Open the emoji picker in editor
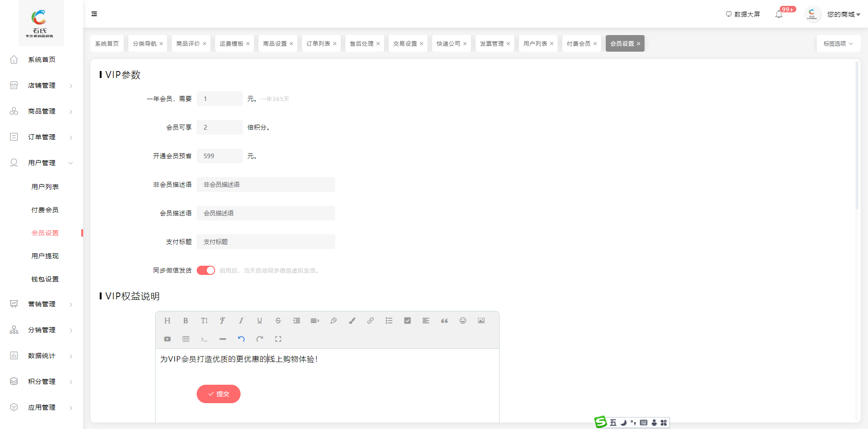The height and width of the screenshot is (429, 868). point(463,321)
